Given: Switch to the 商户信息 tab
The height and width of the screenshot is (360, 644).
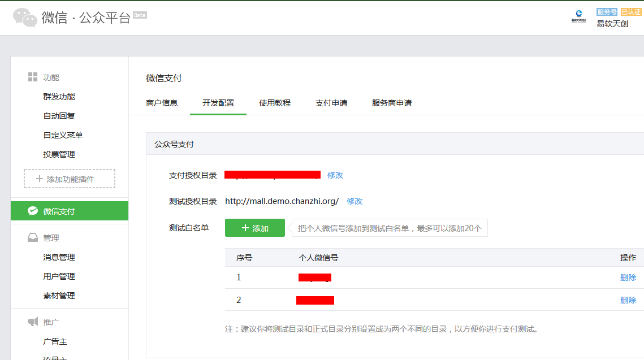Looking at the screenshot, I should pos(162,103).
